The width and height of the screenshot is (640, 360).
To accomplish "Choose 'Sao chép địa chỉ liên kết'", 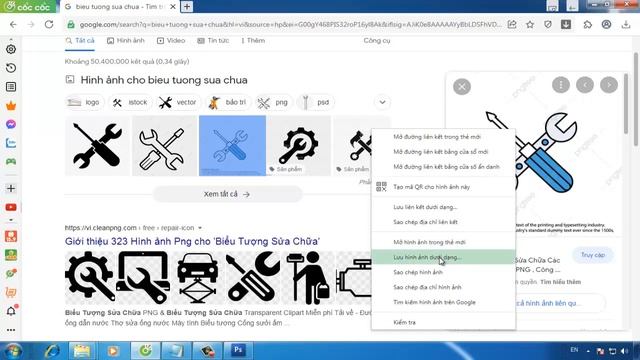I will pyautogui.click(x=443, y=222).
